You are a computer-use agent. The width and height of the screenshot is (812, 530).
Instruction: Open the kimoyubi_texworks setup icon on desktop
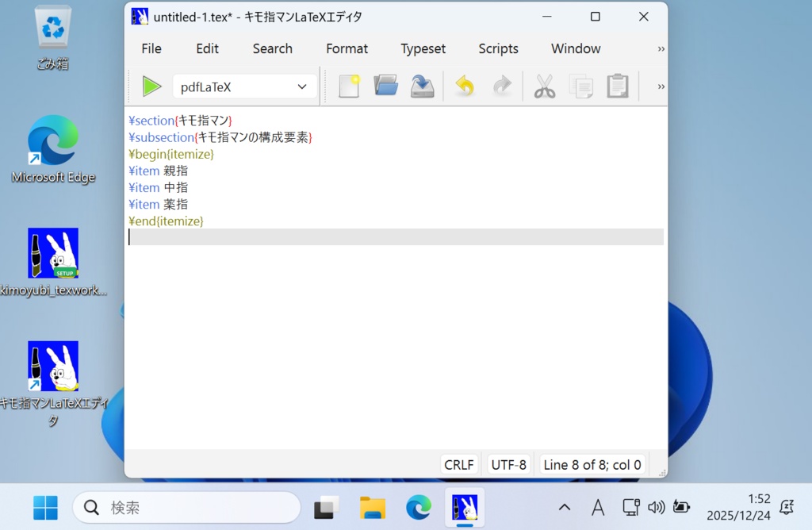pyautogui.click(x=52, y=254)
